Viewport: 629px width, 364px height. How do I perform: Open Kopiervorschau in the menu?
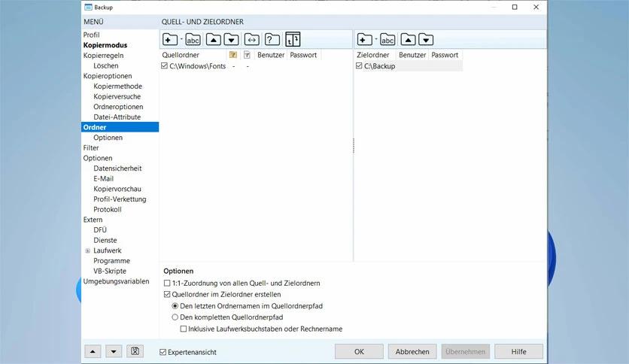coord(117,189)
